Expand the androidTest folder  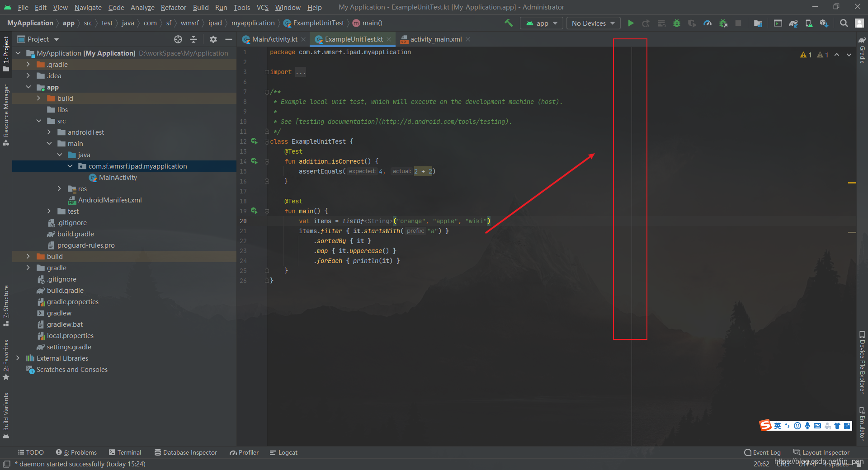point(49,132)
